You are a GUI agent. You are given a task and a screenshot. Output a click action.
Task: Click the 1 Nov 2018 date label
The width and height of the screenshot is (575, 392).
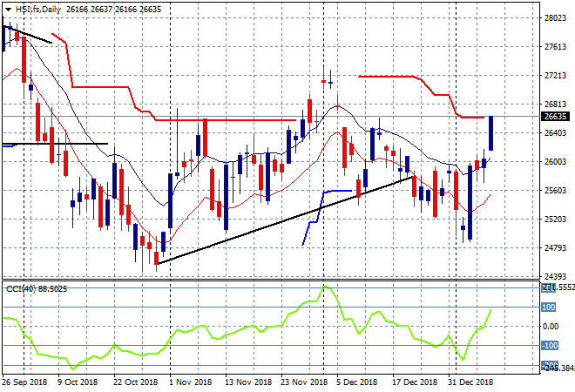click(190, 382)
